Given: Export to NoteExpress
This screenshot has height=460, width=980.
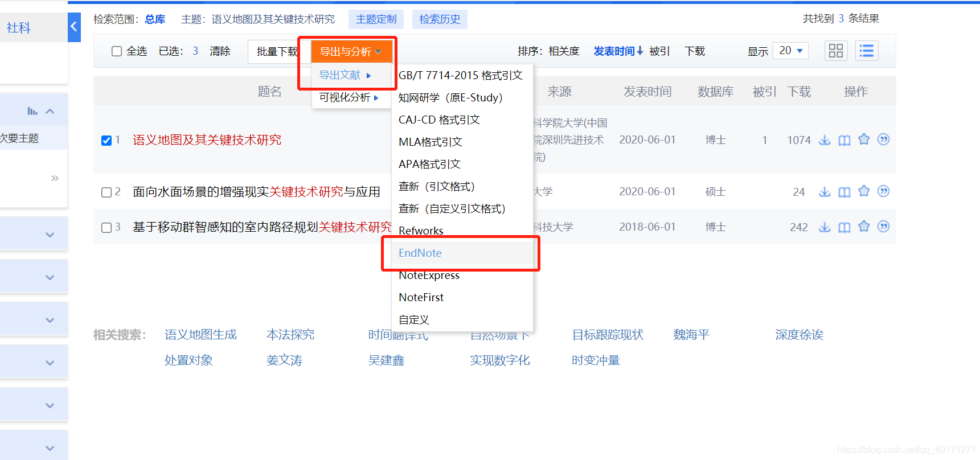Looking at the screenshot, I should 429,275.
